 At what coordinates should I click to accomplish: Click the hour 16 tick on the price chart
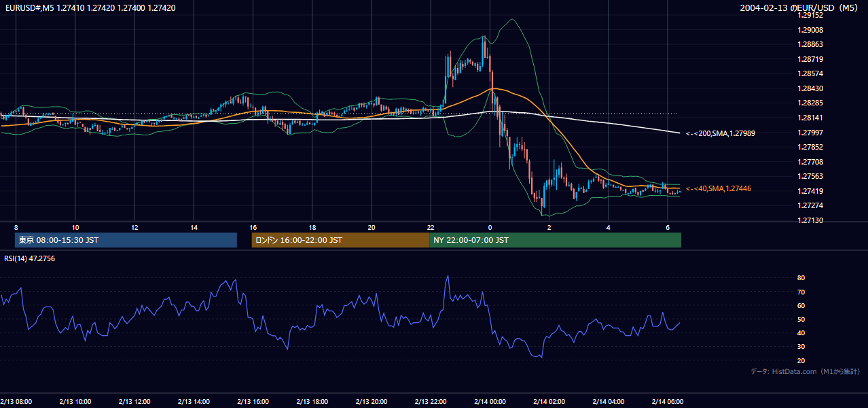tap(253, 227)
